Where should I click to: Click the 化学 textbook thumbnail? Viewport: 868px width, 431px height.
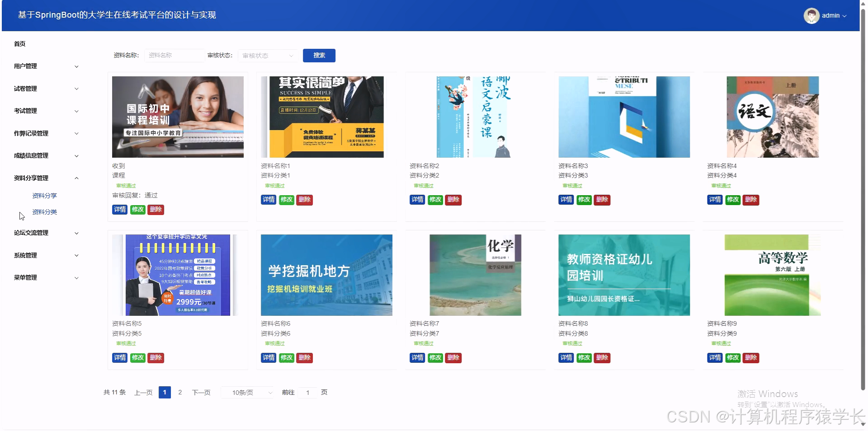[x=475, y=275]
